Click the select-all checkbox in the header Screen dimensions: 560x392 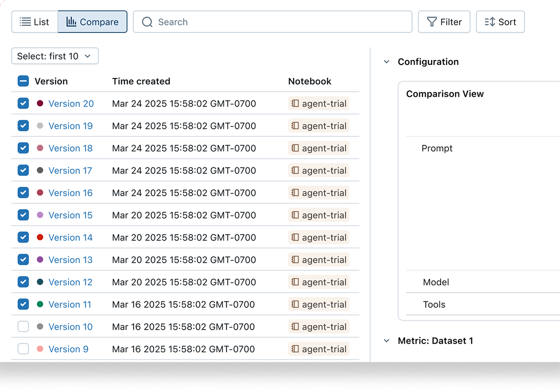click(23, 80)
